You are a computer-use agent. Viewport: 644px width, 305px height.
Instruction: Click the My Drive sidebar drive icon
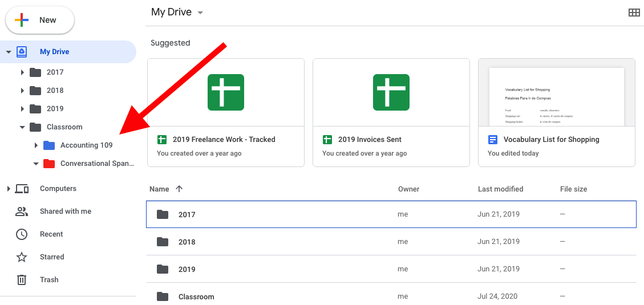pos(22,52)
